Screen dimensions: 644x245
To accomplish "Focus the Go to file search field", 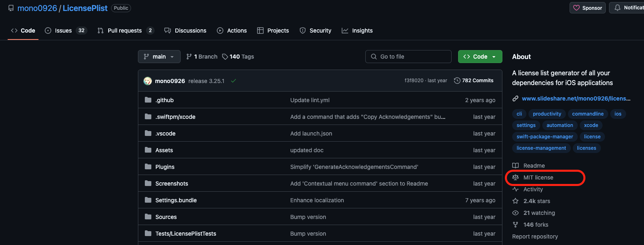I will pyautogui.click(x=408, y=57).
